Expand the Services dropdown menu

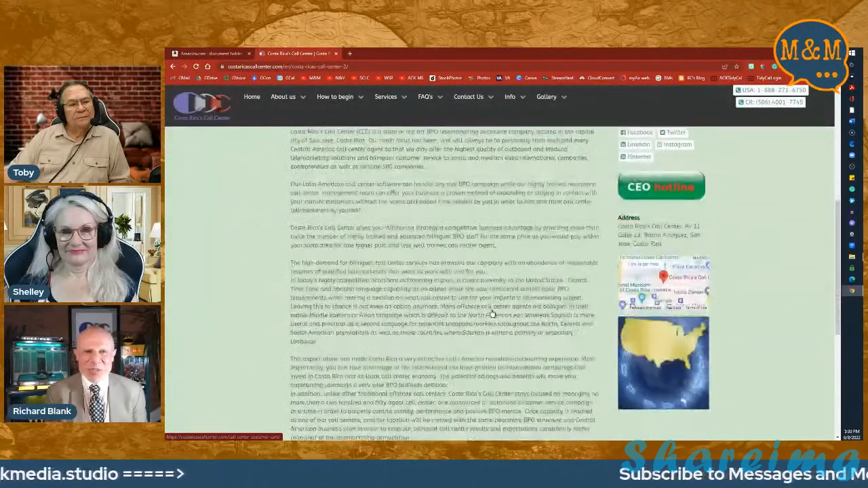coord(389,97)
